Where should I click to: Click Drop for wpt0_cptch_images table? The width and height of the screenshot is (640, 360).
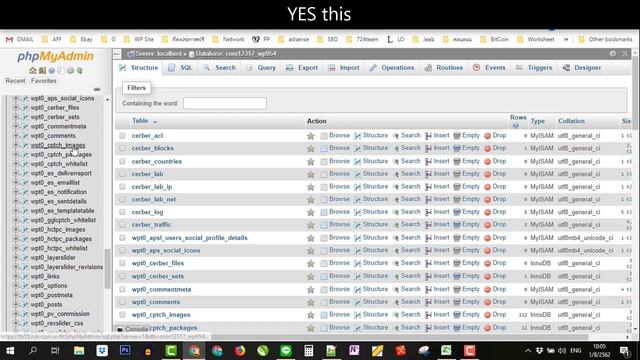tap(495, 315)
